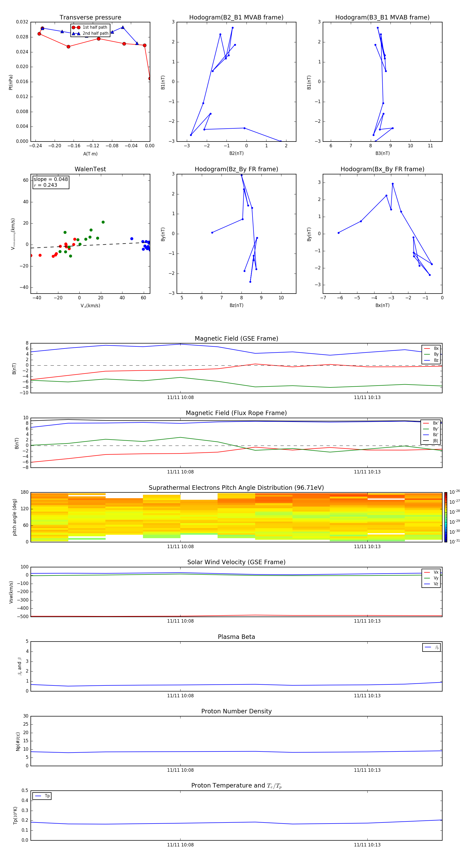Select "Bz'" in the Flux Rope legend
The height and width of the screenshot is (868, 473).
point(431,435)
